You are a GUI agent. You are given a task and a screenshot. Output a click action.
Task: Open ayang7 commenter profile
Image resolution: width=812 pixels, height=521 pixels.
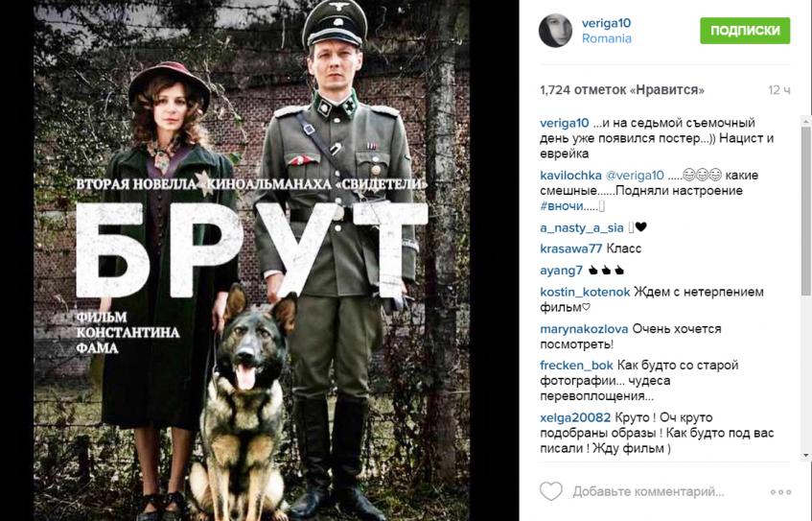coord(561,271)
